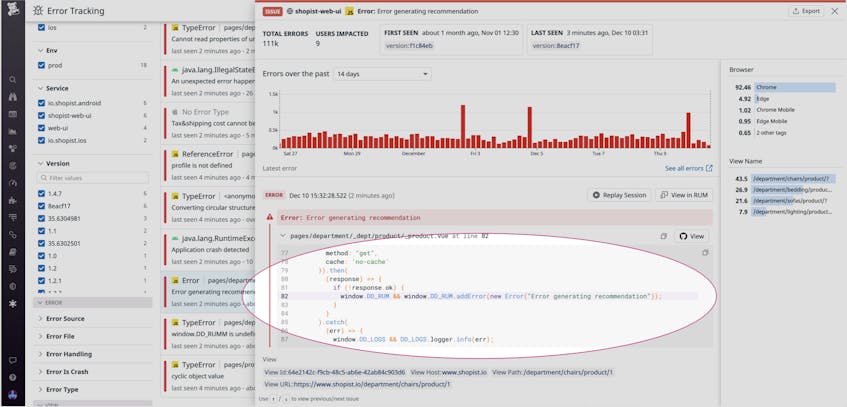847x407 pixels.
Task: Open the 'Application crash detected' issue
Action: pyautogui.click(x=210, y=250)
